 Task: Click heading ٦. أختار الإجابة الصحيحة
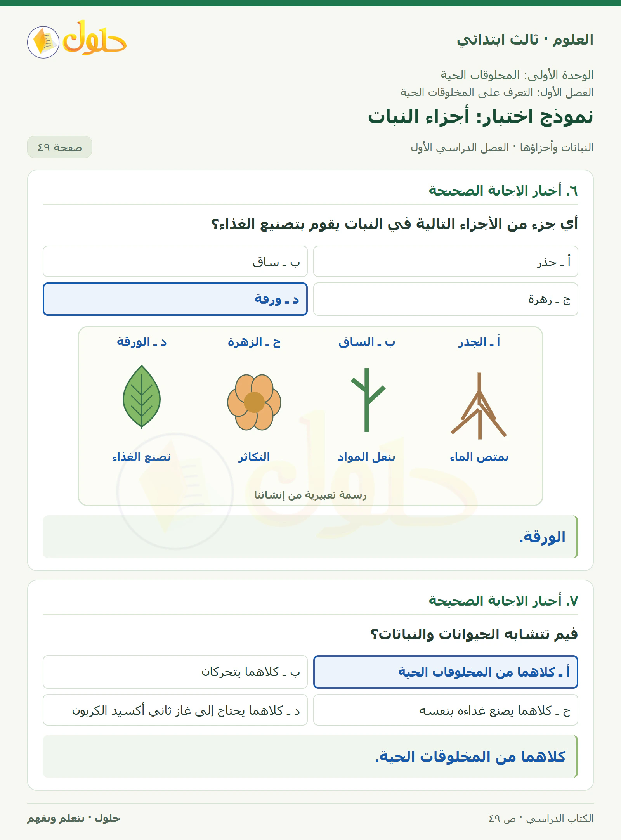(x=503, y=191)
